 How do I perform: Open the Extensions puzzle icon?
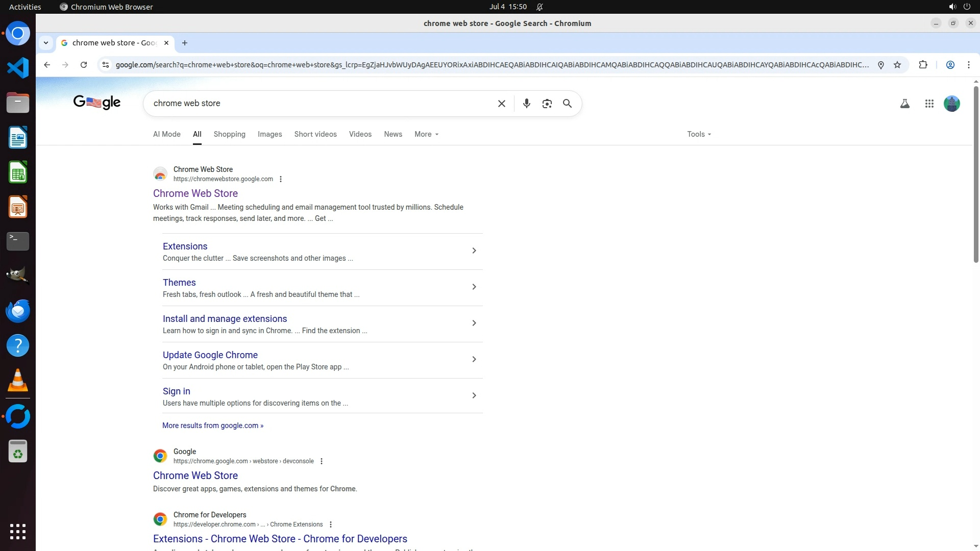pos(923,65)
